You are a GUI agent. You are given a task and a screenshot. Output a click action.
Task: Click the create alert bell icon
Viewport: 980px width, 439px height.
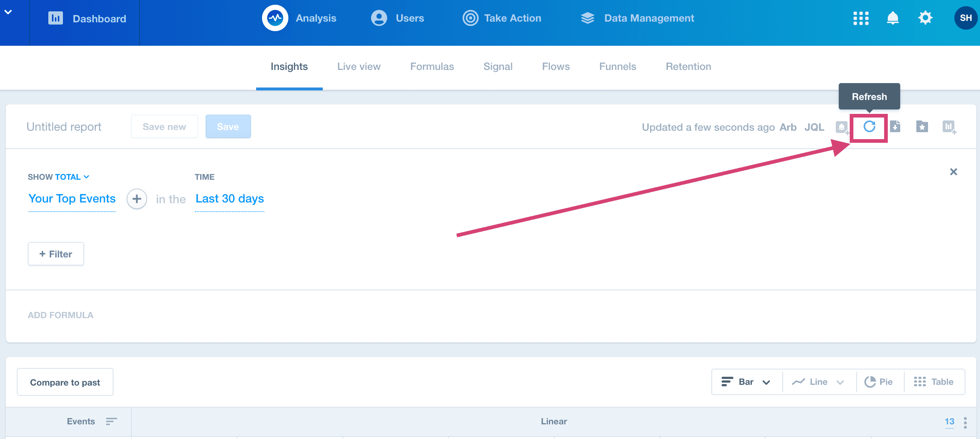point(842,127)
